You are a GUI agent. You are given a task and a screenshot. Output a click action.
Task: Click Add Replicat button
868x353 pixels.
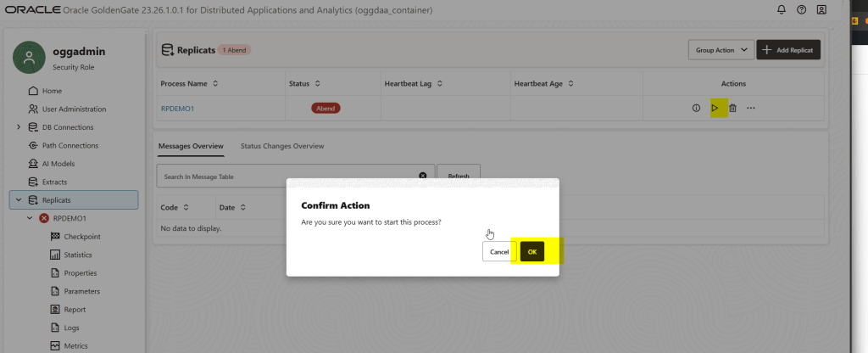tap(788, 50)
